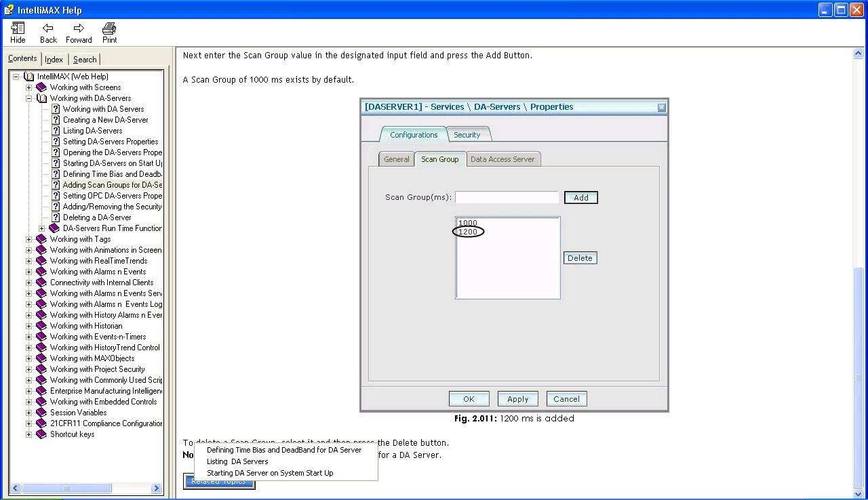
Task: Expand DA-Servers Run Time Functions node
Action: click(x=41, y=228)
